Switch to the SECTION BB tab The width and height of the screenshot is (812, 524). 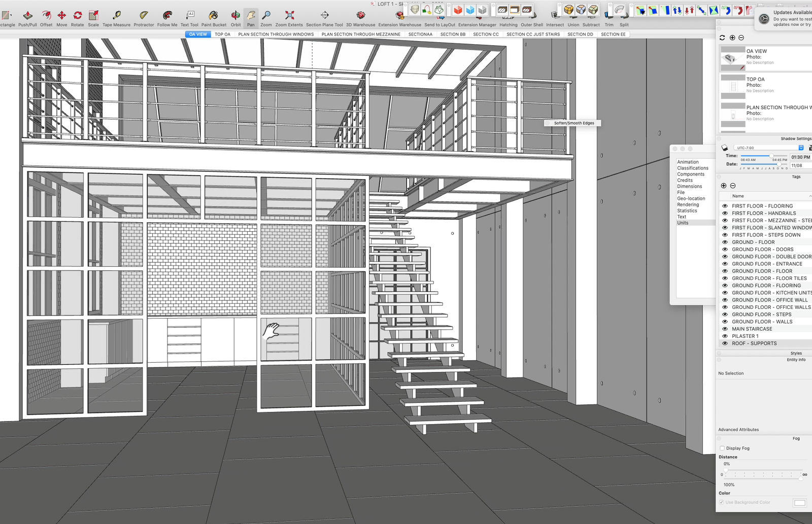point(453,34)
